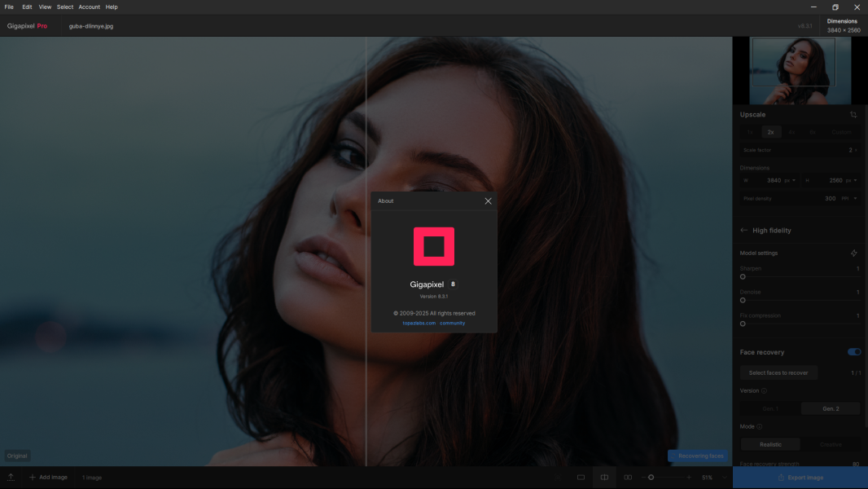The width and height of the screenshot is (868, 489).
Task: Click the '1 image' count text
Action: point(92,478)
